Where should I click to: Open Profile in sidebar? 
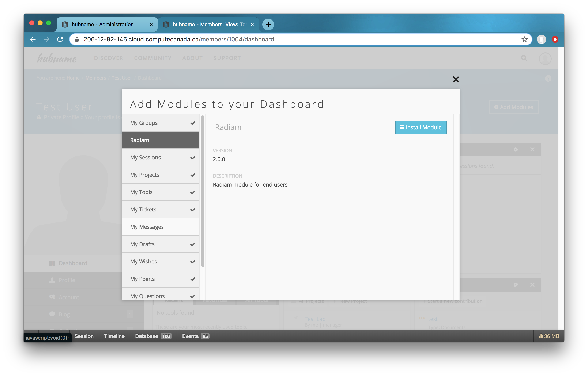(x=67, y=280)
